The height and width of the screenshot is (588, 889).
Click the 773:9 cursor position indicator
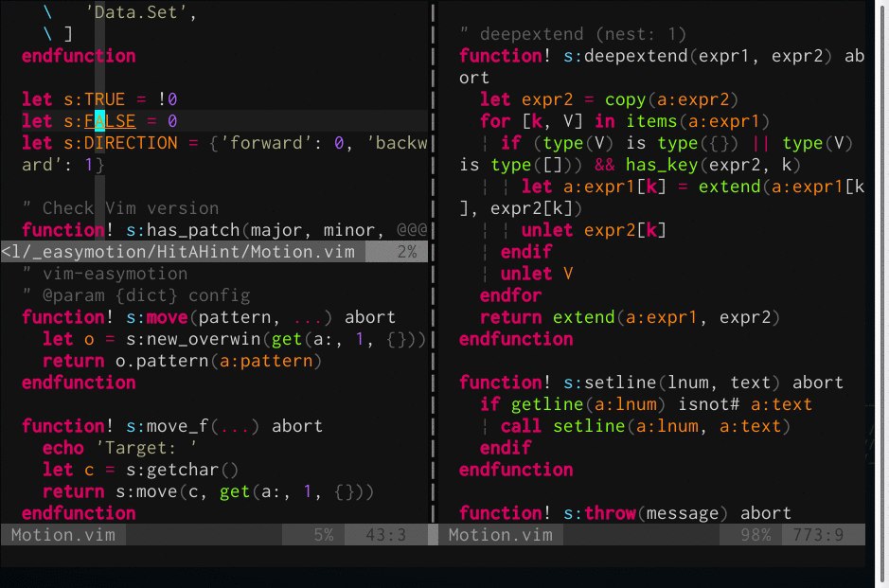tap(818, 535)
